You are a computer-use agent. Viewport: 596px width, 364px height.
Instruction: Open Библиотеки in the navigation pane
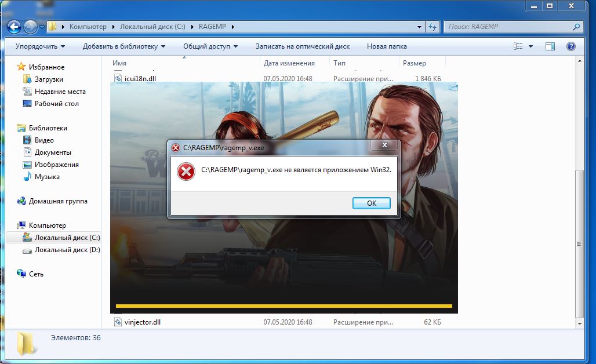48,128
